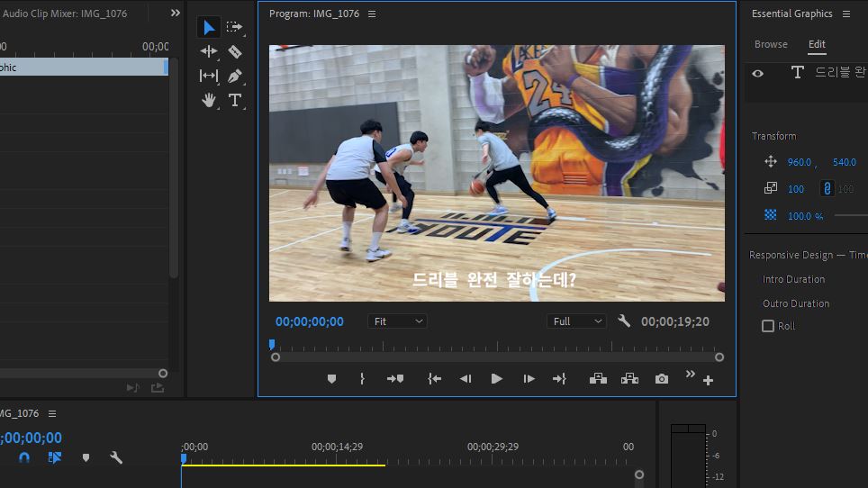Viewport: 868px width, 488px height.
Task: Click position Y value 540.0
Action: (x=845, y=162)
